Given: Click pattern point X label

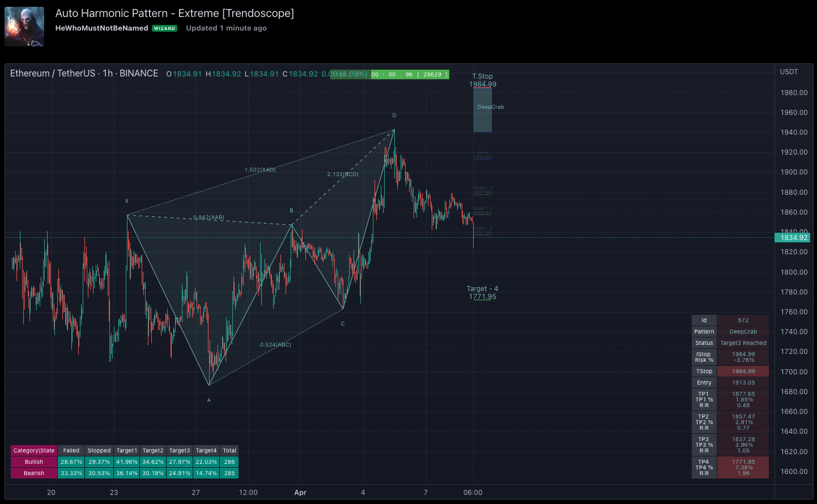Looking at the screenshot, I should (127, 201).
